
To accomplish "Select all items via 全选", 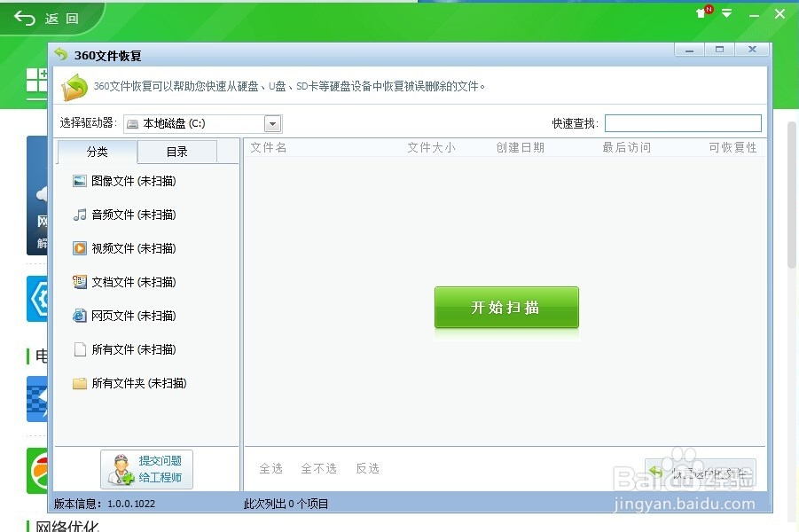I will point(271,468).
